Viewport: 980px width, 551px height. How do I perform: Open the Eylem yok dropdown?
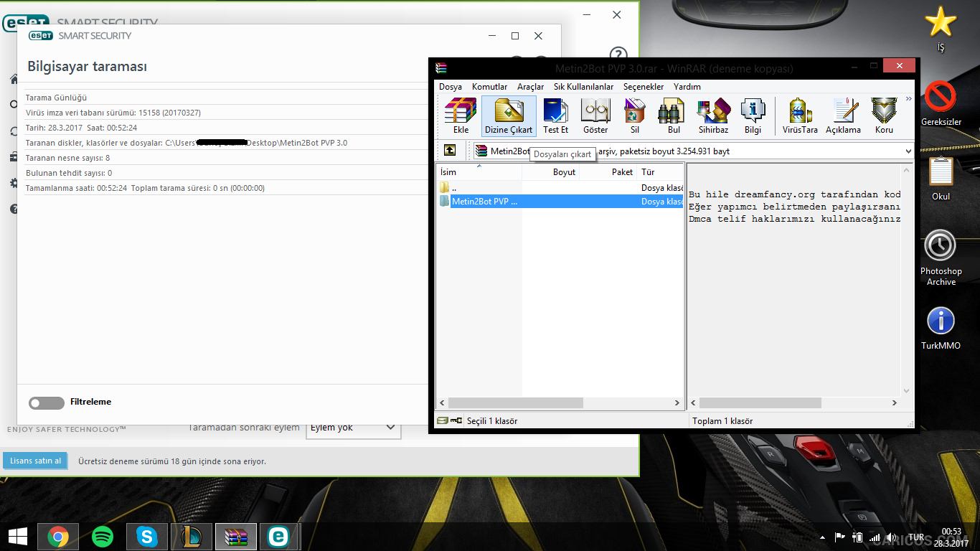tap(354, 428)
